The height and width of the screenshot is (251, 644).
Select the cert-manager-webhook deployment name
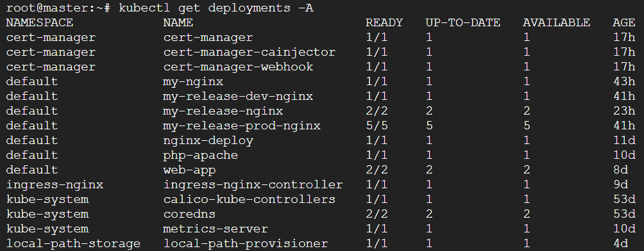coord(238,67)
